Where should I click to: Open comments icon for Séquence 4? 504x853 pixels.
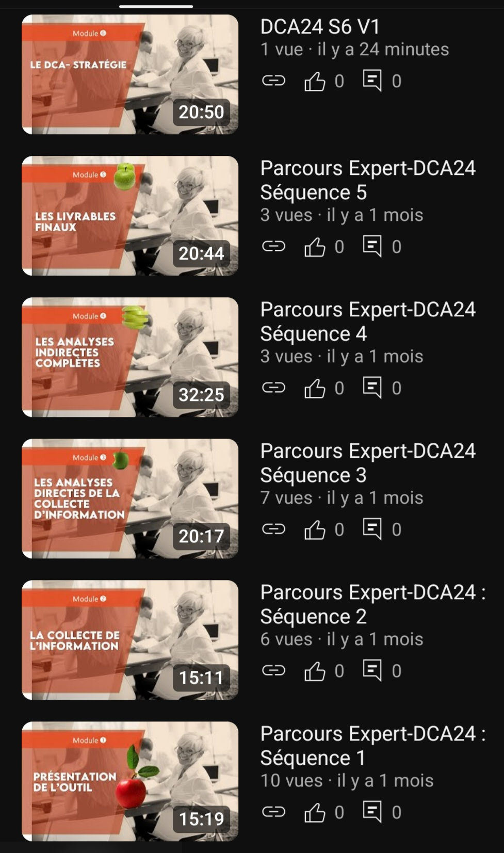pyautogui.click(x=372, y=388)
